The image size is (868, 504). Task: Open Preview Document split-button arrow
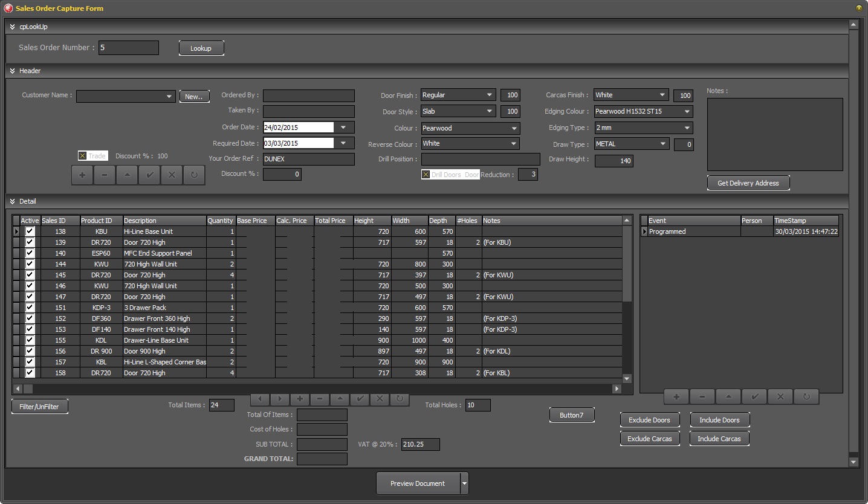coord(464,483)
